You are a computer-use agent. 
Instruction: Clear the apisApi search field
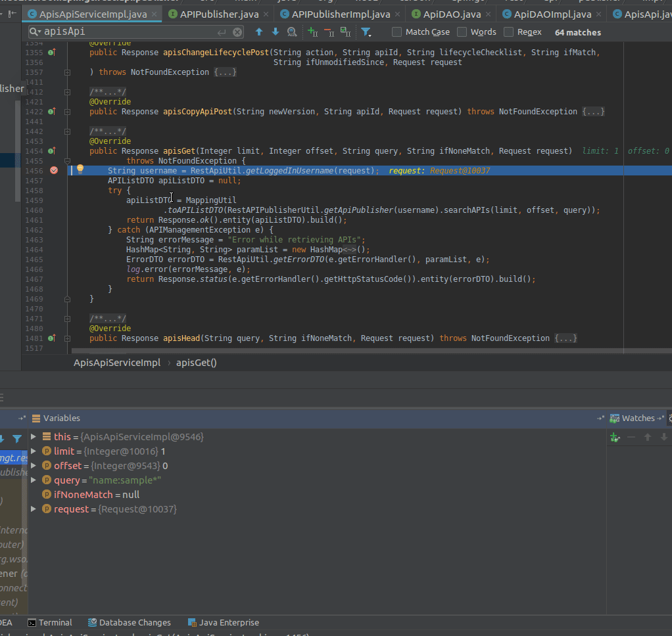pos(237,32)
